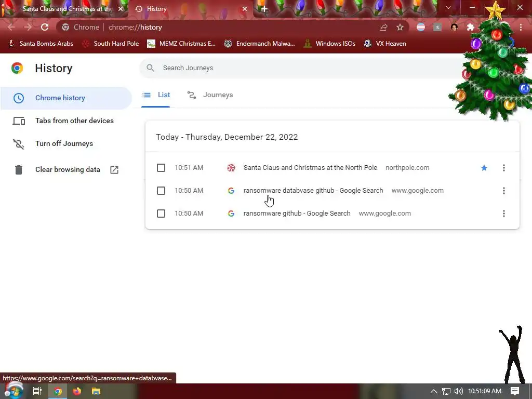Screen dimensions: 532x399
Task: Share this page via the share icon
Action: click(x=383, y=27)
